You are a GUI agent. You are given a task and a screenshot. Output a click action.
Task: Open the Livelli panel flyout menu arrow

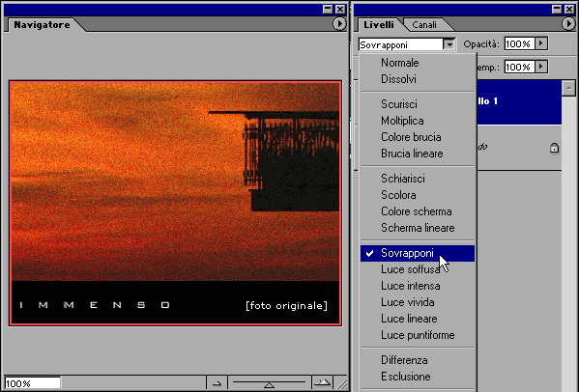pos(568,24)
